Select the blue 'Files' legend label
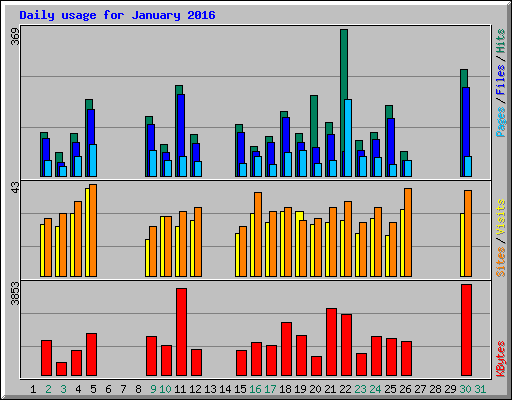Image resolution: width=512 pixels, height=400 pixels. point(501,80)
